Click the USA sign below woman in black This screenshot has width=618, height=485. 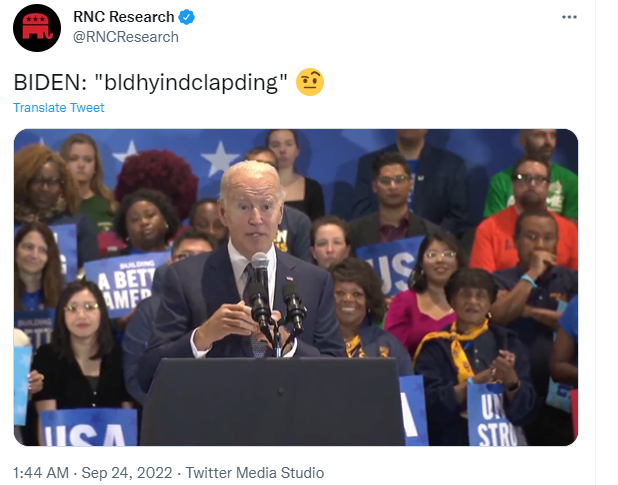(x=89, y=428)
